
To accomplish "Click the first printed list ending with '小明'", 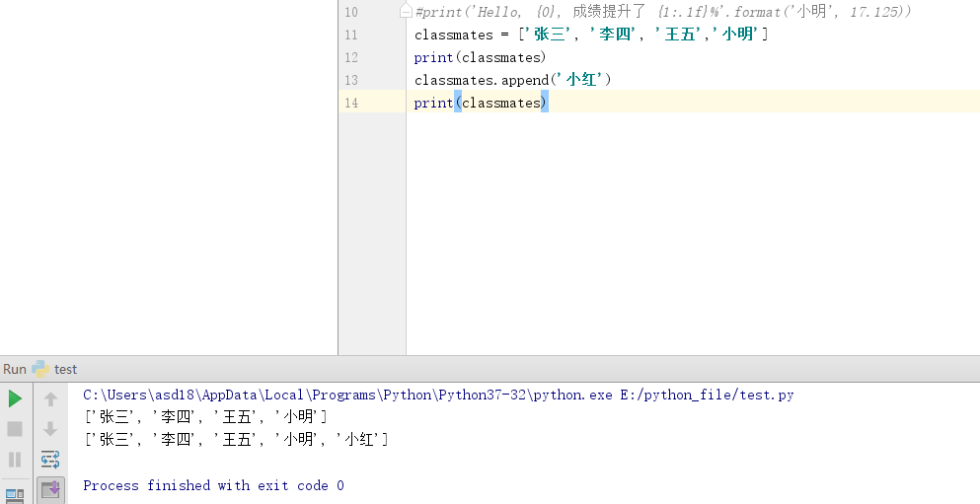I will tap(205, 416).
